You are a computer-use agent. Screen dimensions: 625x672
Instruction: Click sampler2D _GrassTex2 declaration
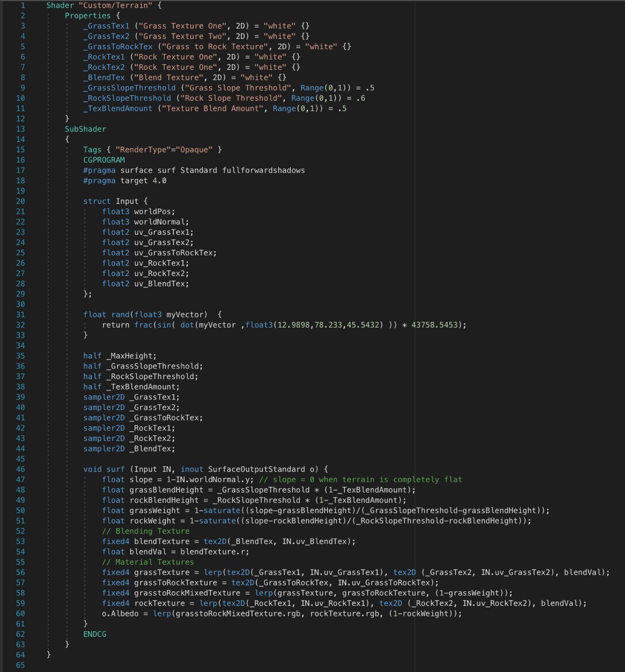point(131,407)
